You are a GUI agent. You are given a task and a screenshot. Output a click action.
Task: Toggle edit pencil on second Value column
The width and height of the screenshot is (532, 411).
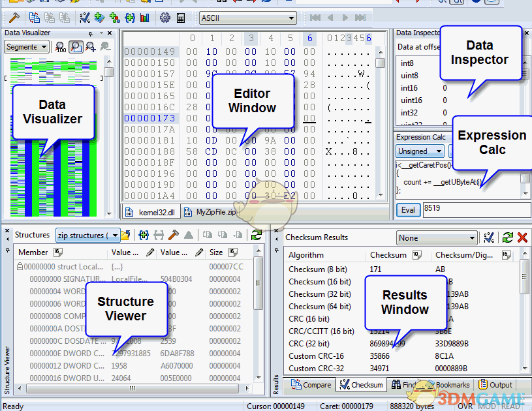199,252
